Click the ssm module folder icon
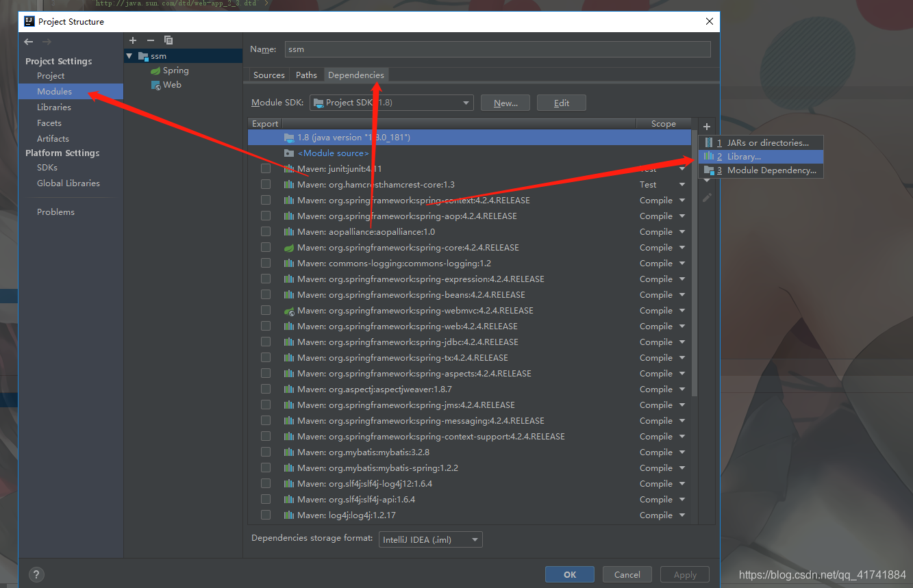Screen dimensions: 913x588 (x=143, y=56)
